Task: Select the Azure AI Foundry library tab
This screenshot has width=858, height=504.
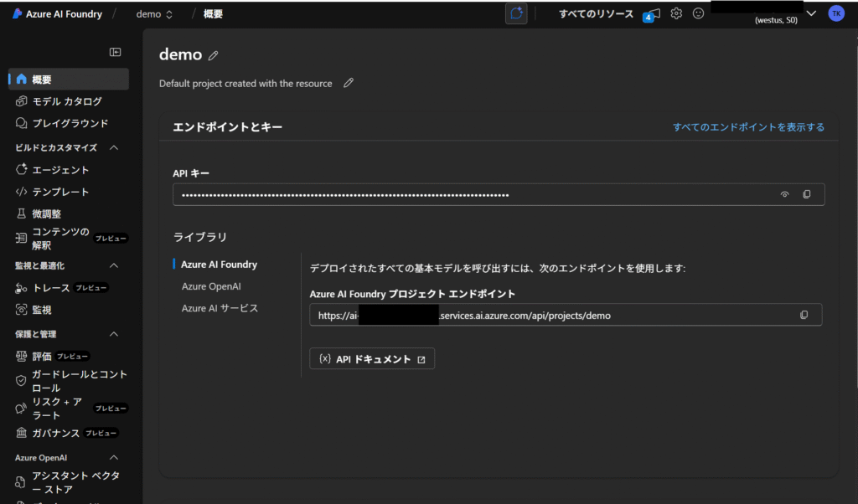Action: [x=219, y=265]
